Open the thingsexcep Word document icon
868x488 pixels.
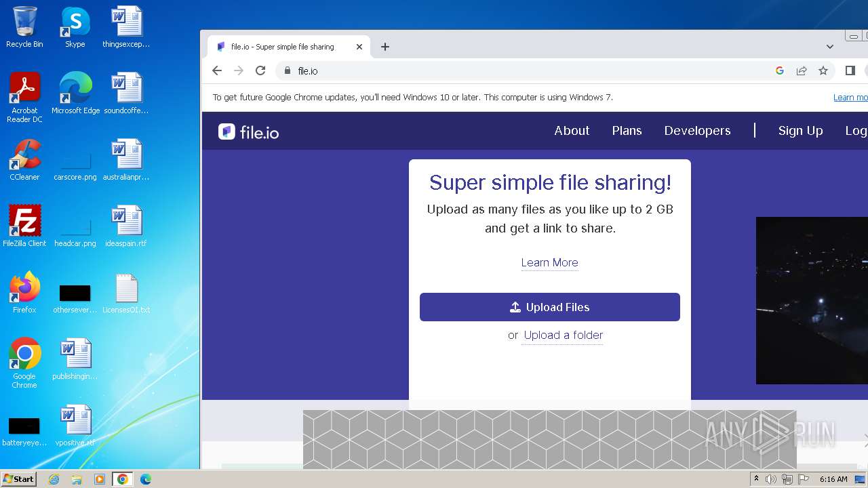[x=126, y=27]
